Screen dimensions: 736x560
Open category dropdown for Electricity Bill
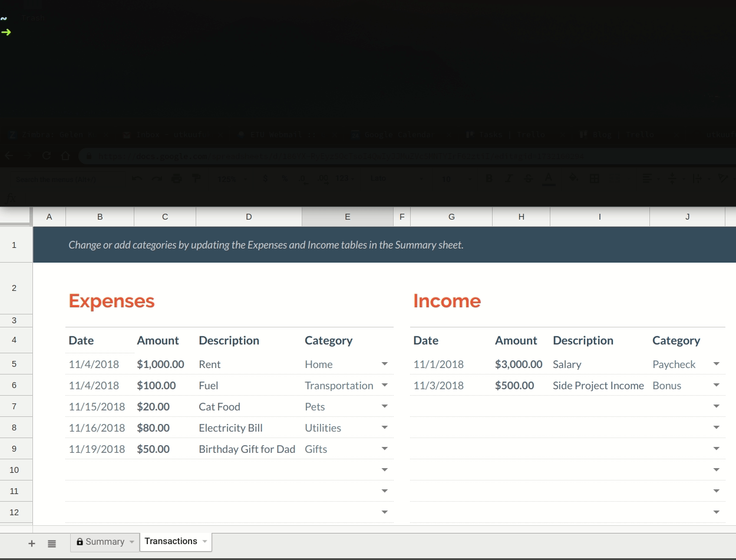(385, 428)
